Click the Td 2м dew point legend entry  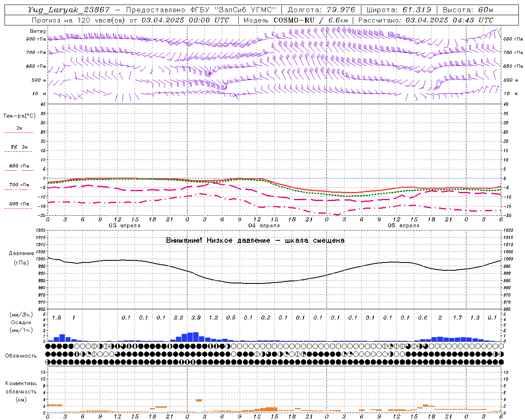point(19,147)
